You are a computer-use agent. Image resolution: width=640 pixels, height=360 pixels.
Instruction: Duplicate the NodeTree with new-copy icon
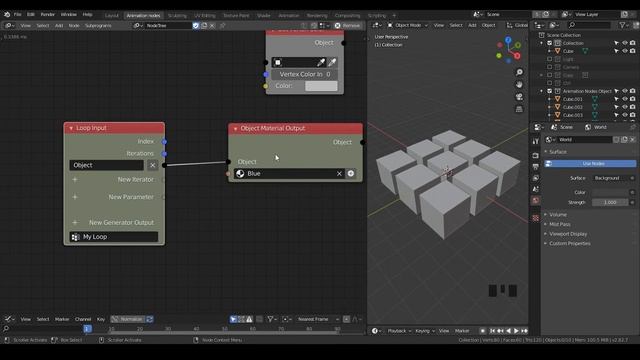(x=204, y=26)
